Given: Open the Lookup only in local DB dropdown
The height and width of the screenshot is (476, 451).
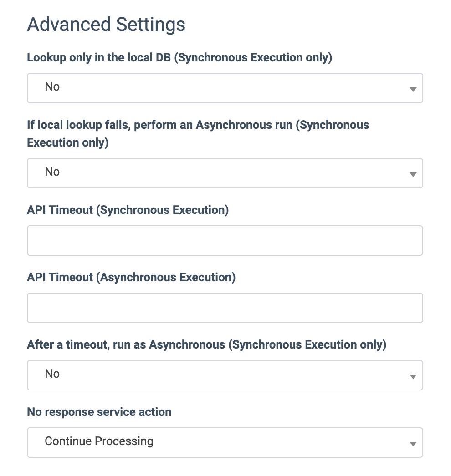Looking at the screenshot, I should coord(225,88).
